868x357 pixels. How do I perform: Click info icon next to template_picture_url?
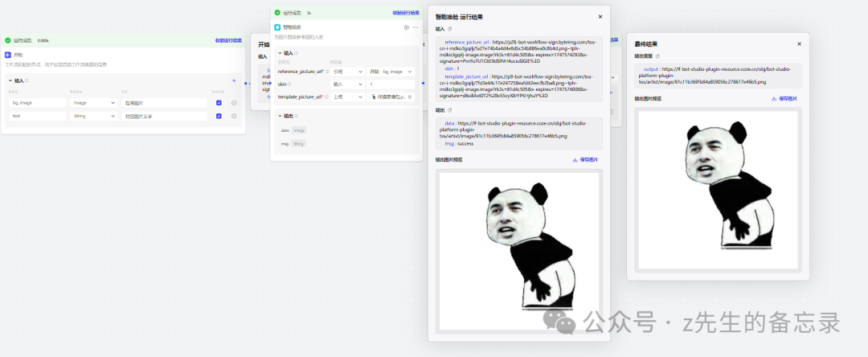325,96
